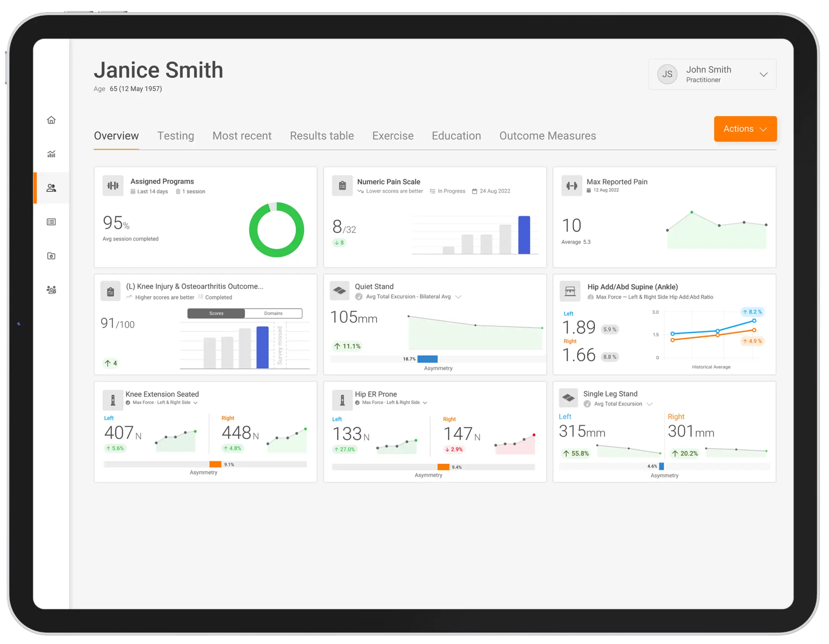Viewport: 829px width, 644px height.
Task: Expand Quiet Stand metric dropdown chevron
Action: tap(458, 297)
